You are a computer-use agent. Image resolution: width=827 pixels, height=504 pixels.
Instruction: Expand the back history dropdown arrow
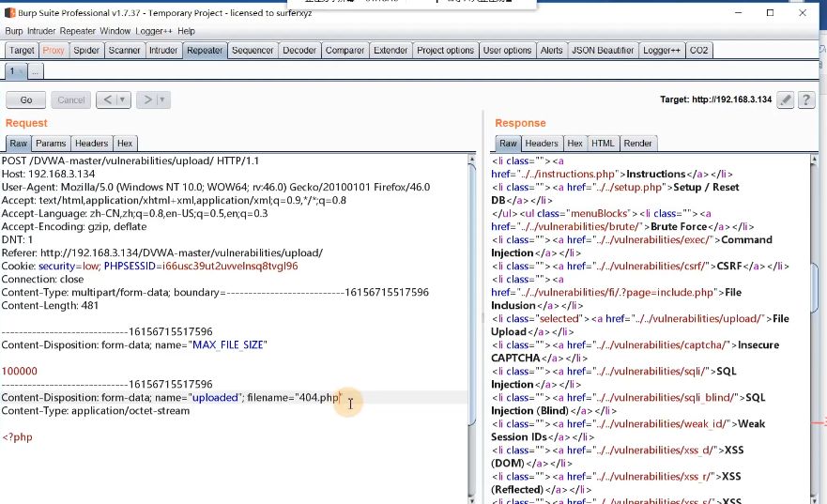(124, 99)
